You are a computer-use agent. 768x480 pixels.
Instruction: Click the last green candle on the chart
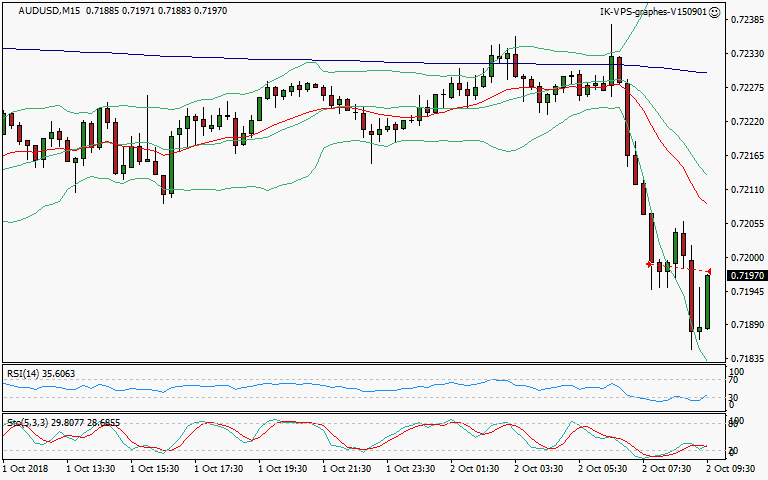click(x=707, y=301)
